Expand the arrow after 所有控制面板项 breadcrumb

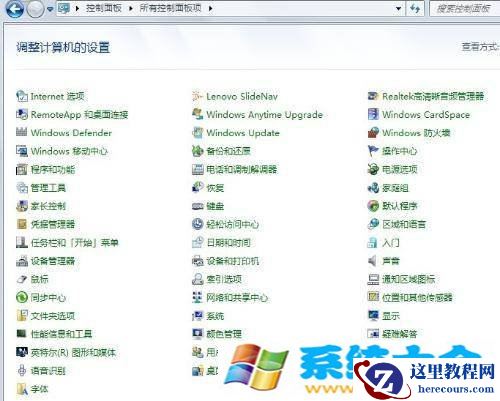pos(210,8)
